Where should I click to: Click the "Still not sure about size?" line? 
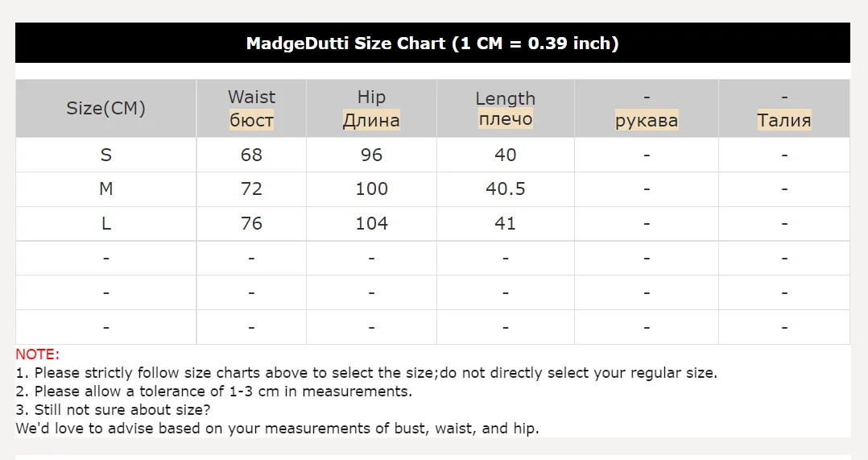(113, 410)
